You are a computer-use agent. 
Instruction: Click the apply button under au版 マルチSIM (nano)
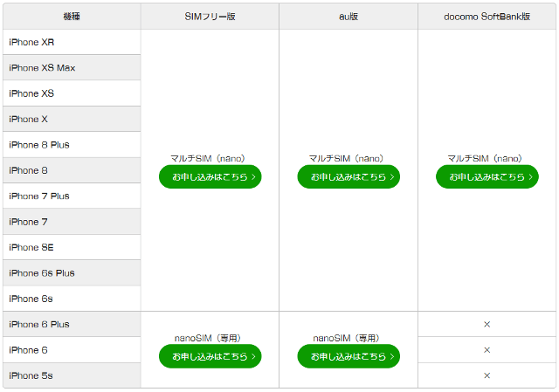tap(349, 176)
